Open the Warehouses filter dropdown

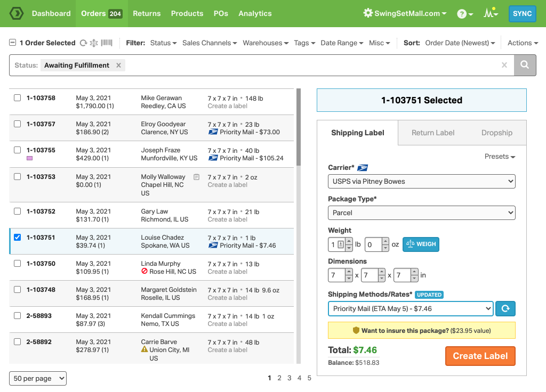tap(266, 43)
